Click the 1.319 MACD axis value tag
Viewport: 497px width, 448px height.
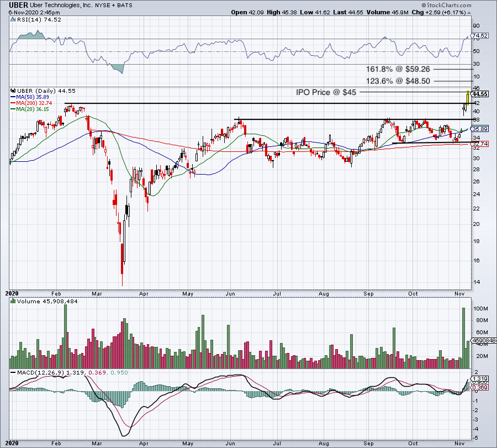point(480,379)
